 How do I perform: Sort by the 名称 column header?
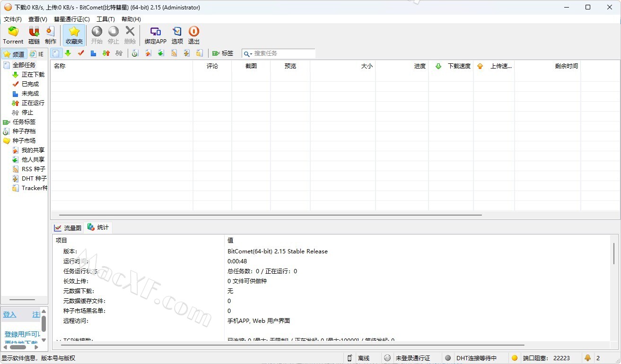122,66
